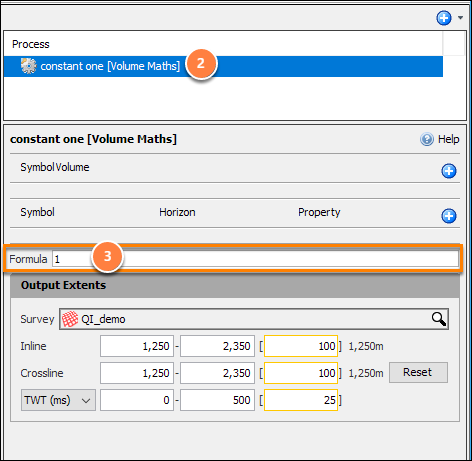This screenshot has width=472, height=461.
Task: Click the constant one [Volume Maths] panel title
Action: [x=93, y=139]
